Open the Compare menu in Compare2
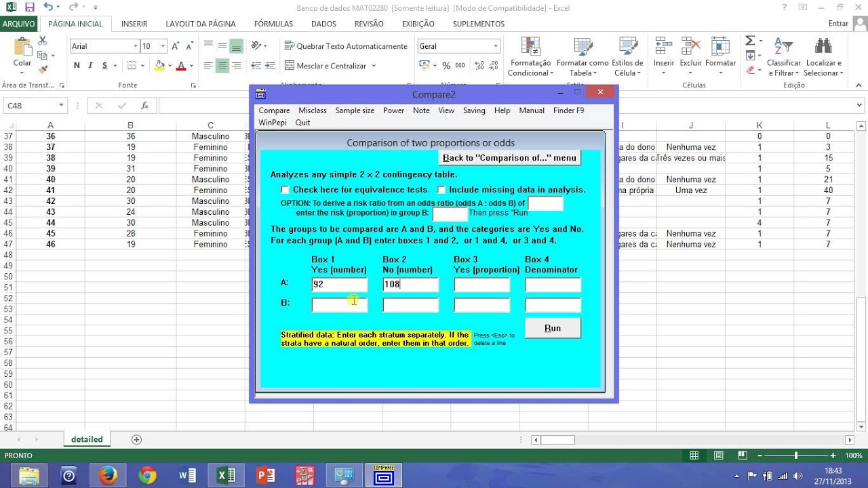The width and height of the screenshot is (868, 488). pyautogui.click(x=274, y=110)
